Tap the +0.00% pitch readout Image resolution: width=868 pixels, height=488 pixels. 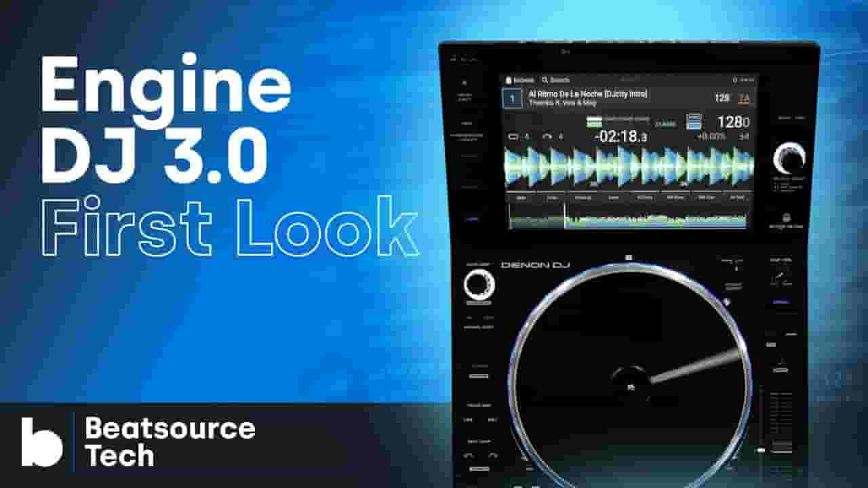pyautogui.click(x=711, y=136)
